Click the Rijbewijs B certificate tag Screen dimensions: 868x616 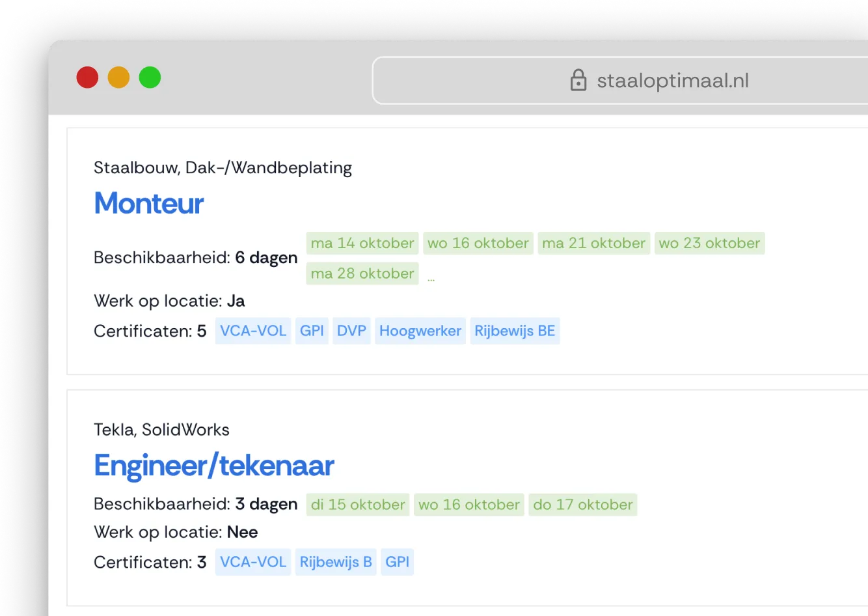[x=335, y=562]
